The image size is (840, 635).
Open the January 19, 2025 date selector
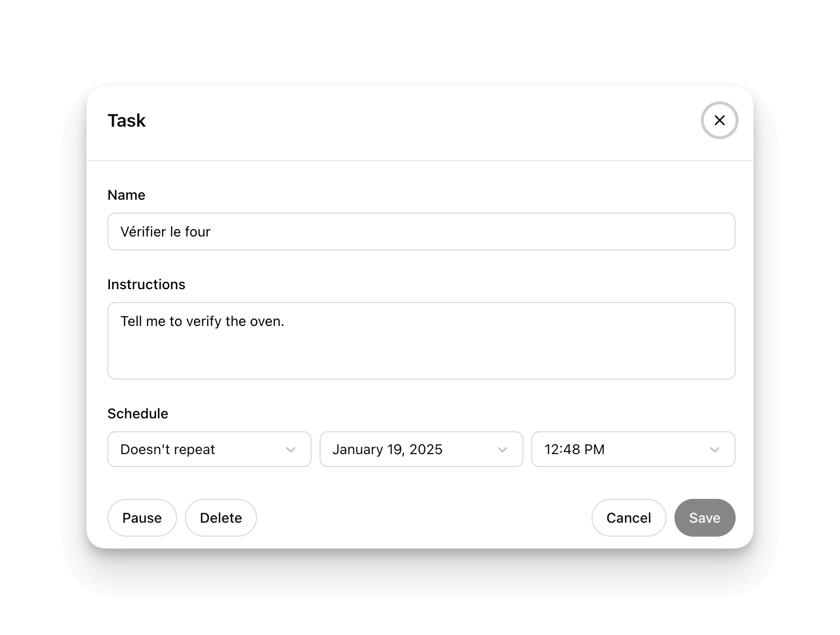tap(421, 449)
